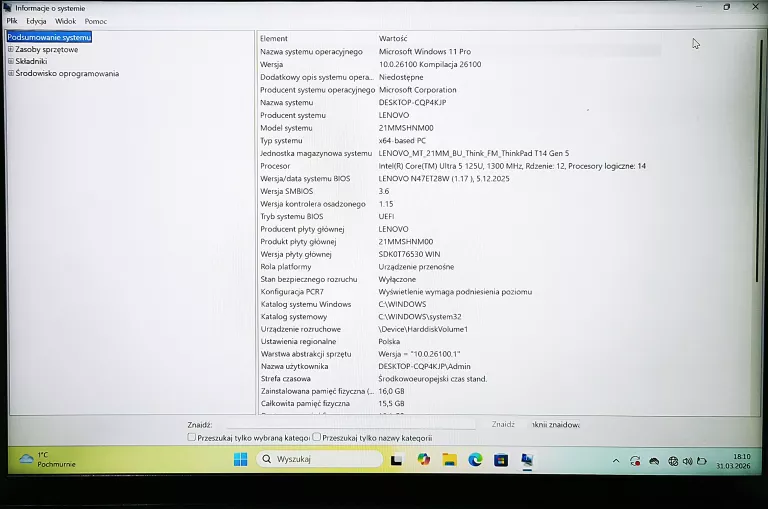Image resolution: width=768 pixels, height=509 pixels.
Task: Select the Dodatkowy opis systemu row
Action: [459, 77]
